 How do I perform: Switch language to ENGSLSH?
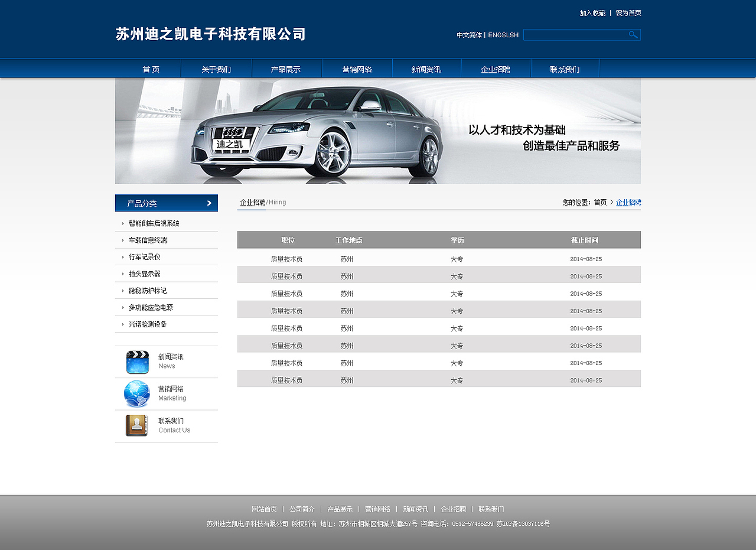point(503,35)
